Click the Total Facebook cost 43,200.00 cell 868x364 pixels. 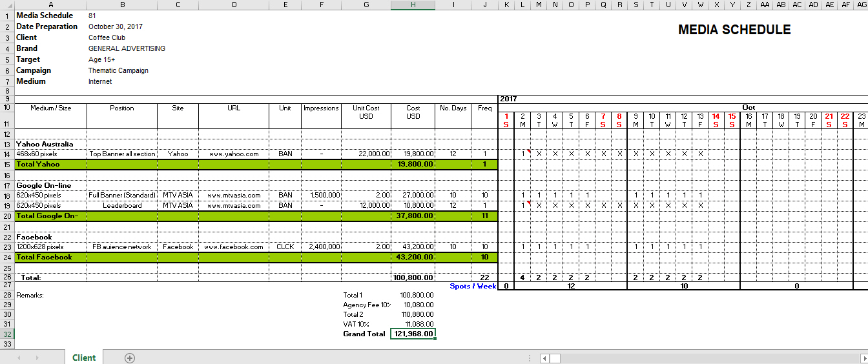(x=413, y=257)
